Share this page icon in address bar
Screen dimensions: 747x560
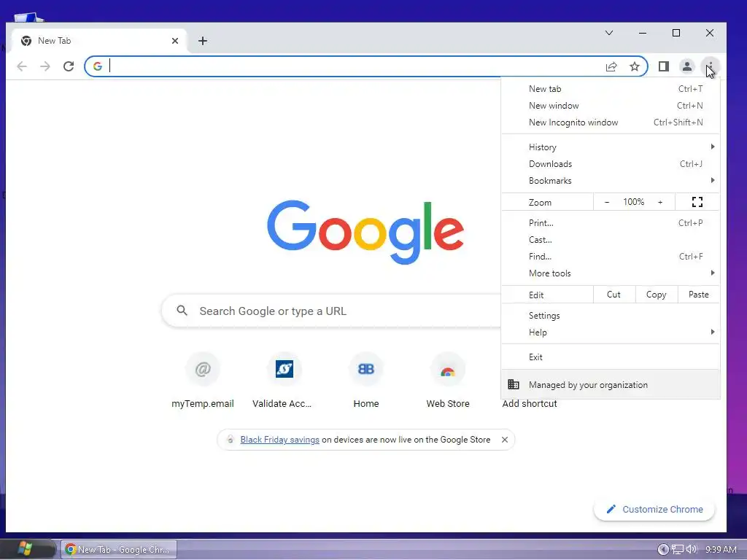[x=611, y=66]
